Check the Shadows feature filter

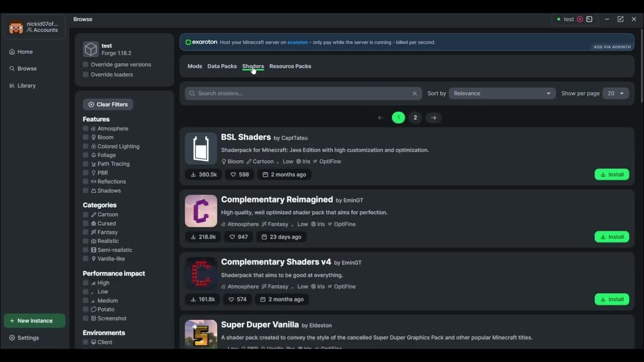pyautogui.click(x=86, y=191)
